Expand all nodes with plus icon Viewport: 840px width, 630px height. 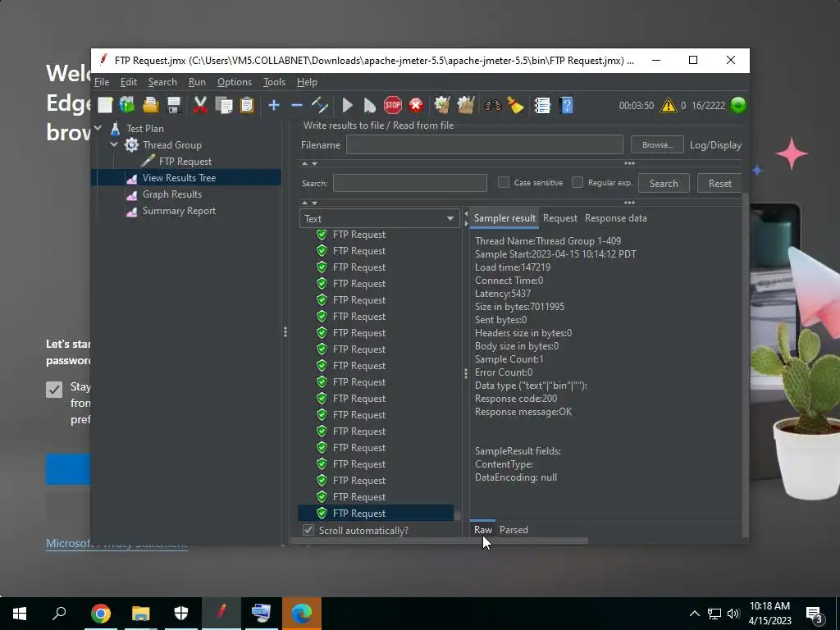274,105
